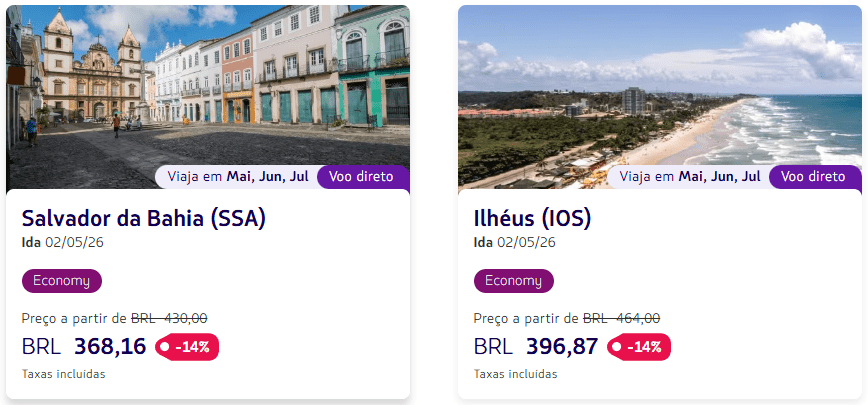Select Voo direto badge on Ilhéus card
Viewport: 868px width, 405px height.
(x=813, y=177)
